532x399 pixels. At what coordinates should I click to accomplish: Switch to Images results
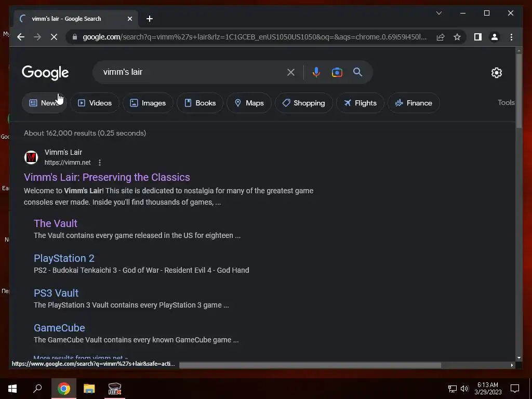coord(148,103)
